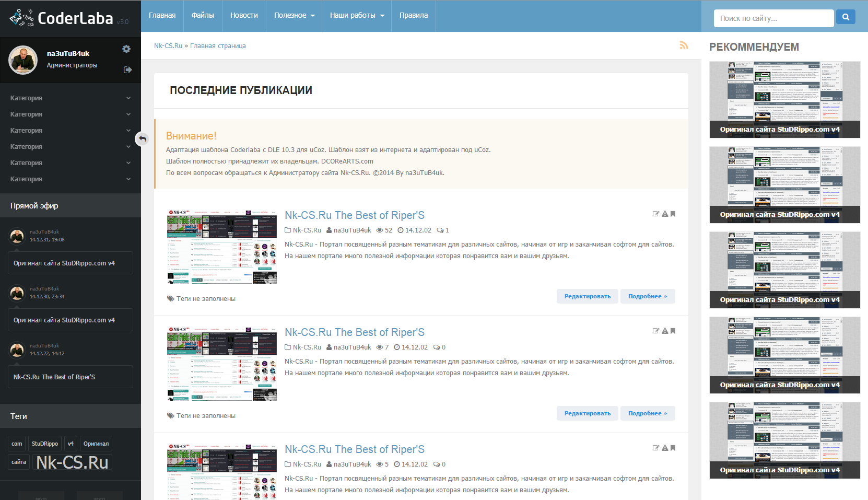Click the edit pencil icon on the second post
Viewport: 868px width, 500px height.
pos(656,331)
